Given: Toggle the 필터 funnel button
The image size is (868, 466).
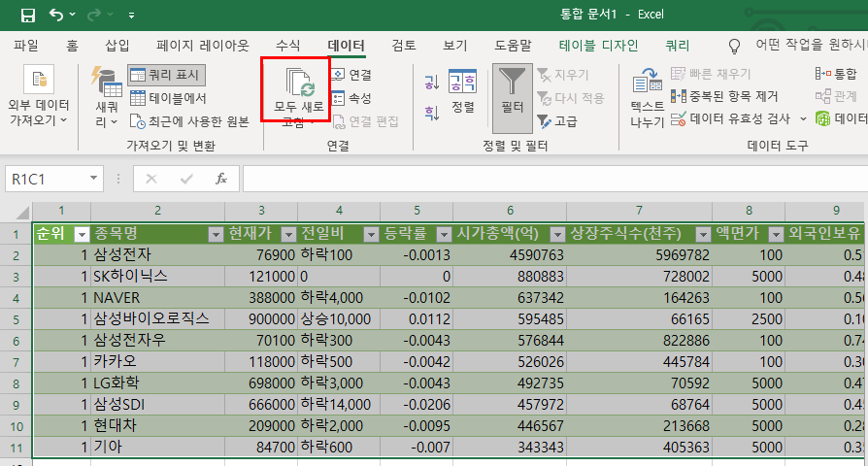Looking at the screenshot, I should 513,98.
